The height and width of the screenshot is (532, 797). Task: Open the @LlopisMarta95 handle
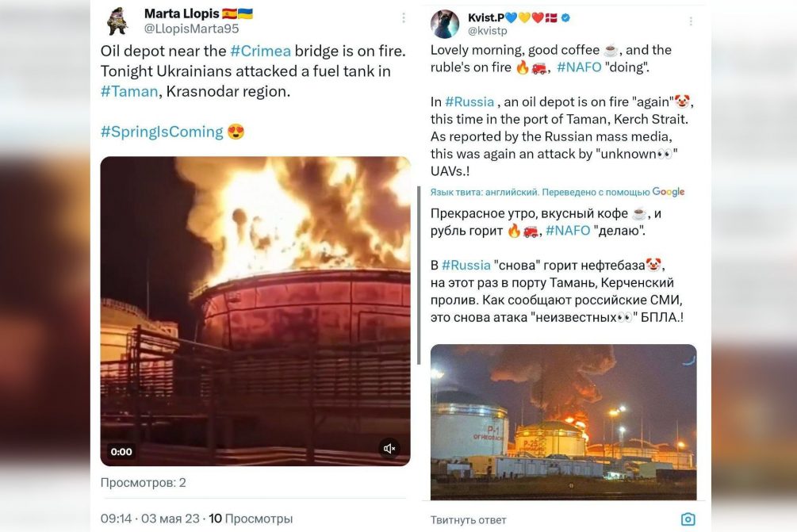click(192, 29)
